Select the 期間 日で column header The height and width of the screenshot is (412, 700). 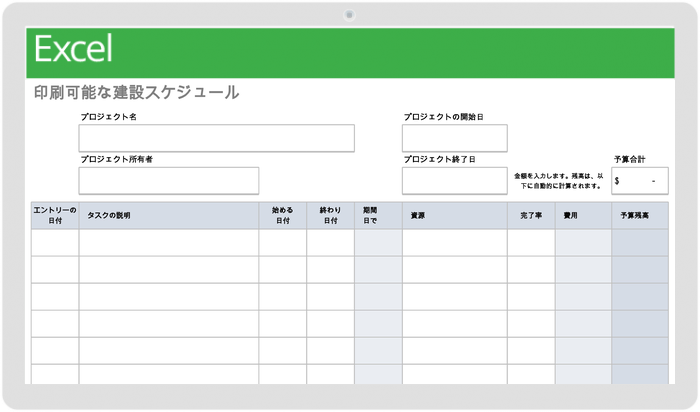(x=378, y=216)
